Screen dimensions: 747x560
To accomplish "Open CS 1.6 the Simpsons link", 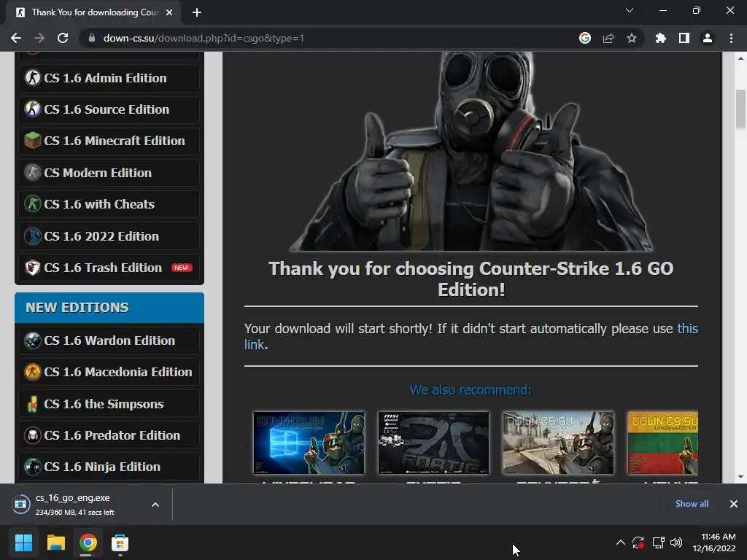I will pyautogui.click(x=104, y=403).
